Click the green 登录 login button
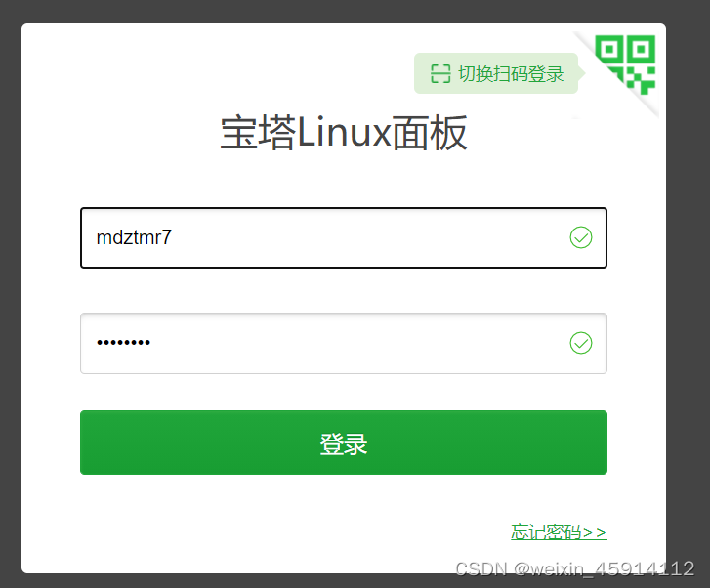The width and height of the screenshot is (710, 588). tap(344, 442)
